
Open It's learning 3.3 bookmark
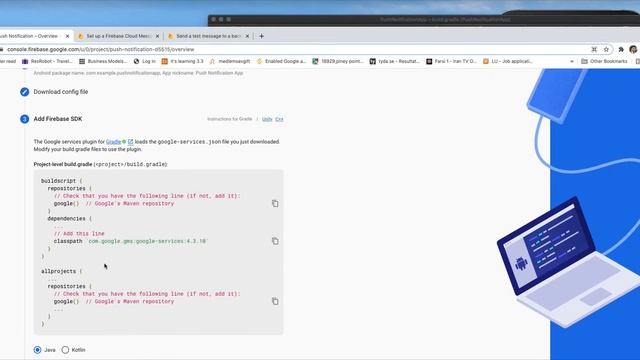coord(182,61)
